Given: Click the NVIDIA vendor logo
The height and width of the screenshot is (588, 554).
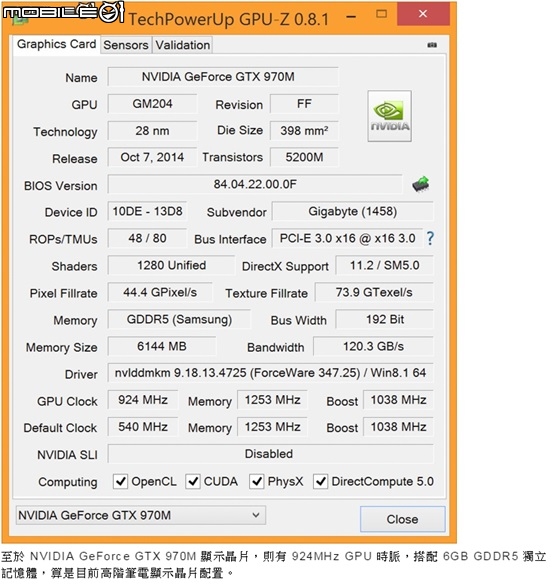Looking at the screenshot, I should click(x=389, y=116).
